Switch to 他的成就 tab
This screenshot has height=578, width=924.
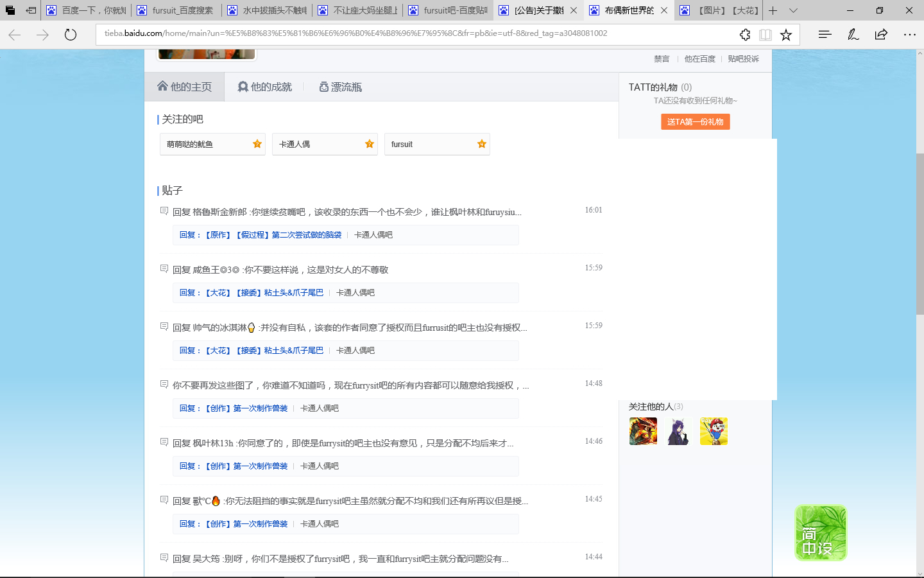point(264,87)
